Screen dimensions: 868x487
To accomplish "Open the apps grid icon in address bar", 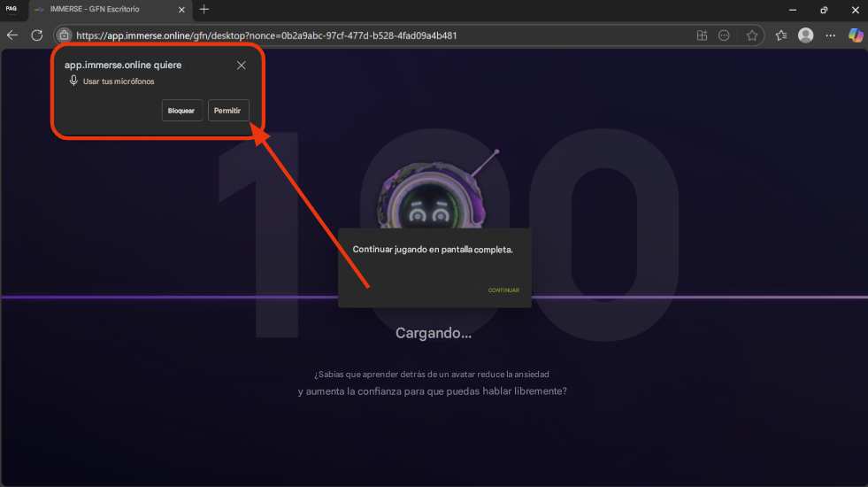I will pyautogui.click(x=702, y=35).
